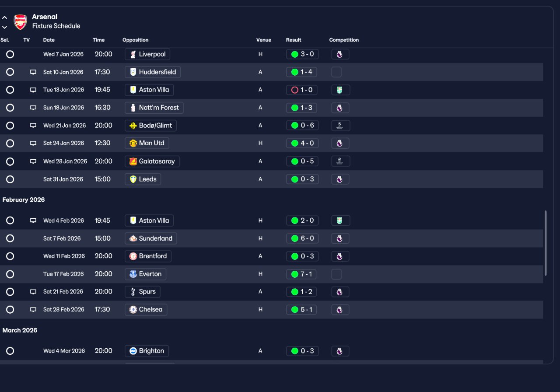560x392 pixels.
Task: Sort fixtures by Opposition column header
Action: [136, 40]
